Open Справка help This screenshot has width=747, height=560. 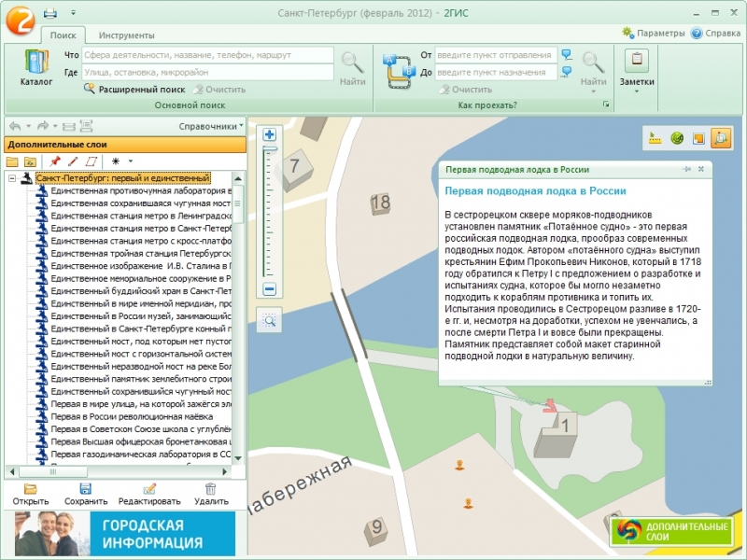[715, 34]
